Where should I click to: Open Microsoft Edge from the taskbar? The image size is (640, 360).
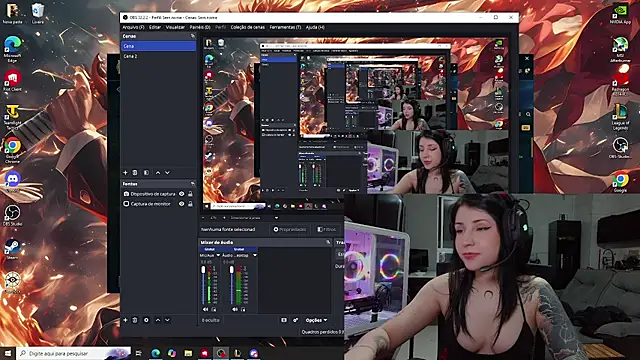(156, 353)
